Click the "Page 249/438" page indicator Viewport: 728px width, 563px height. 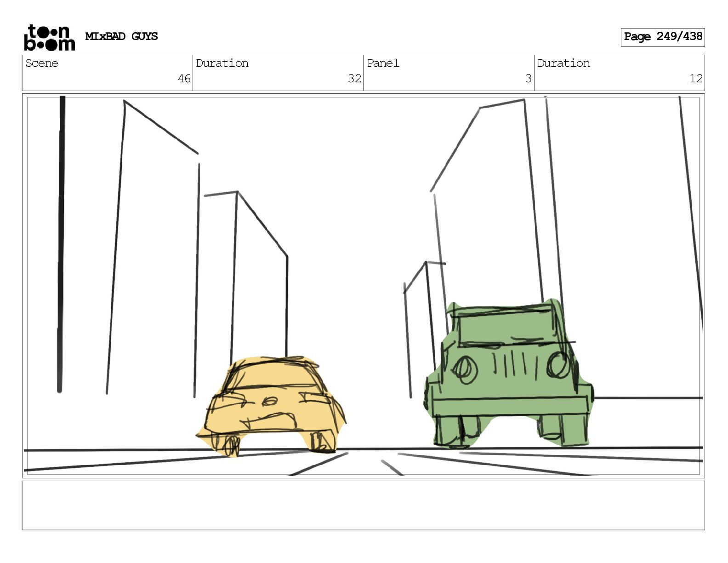[x=663, y=37]
